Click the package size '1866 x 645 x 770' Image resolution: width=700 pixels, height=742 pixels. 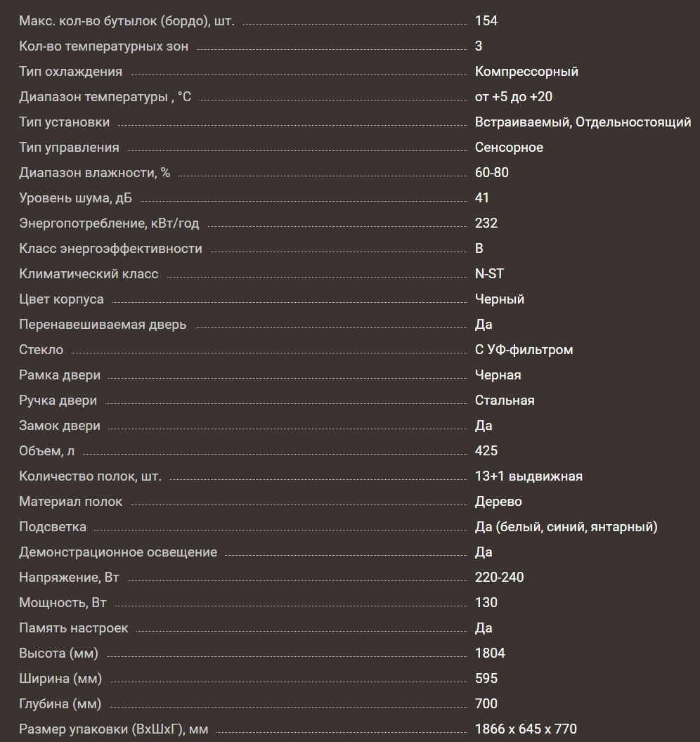pos(526,729)
